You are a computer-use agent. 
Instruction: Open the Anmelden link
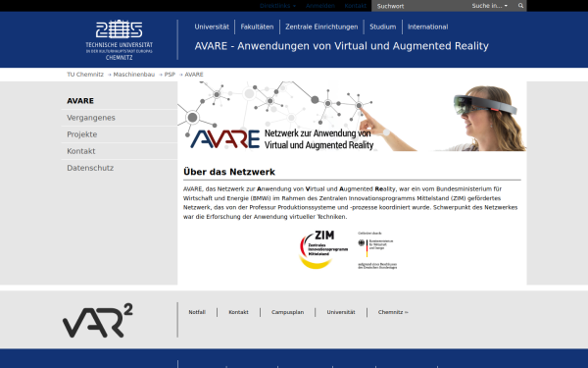coord(319,6)
